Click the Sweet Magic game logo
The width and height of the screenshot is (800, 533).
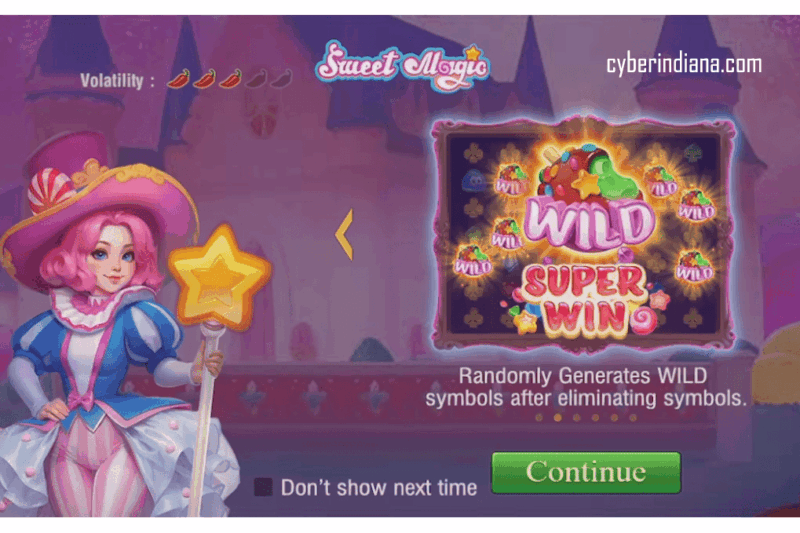(403, 66)
